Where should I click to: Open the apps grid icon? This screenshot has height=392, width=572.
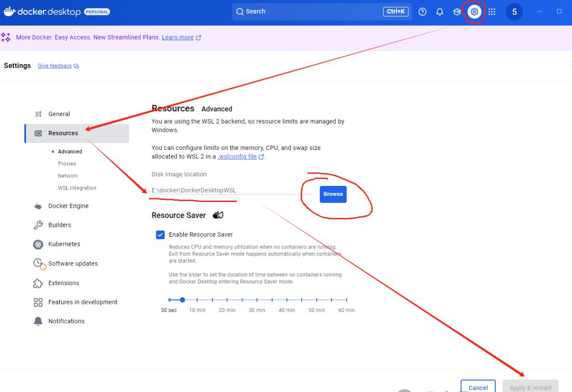pyautogui.click(x=492, y=12)
